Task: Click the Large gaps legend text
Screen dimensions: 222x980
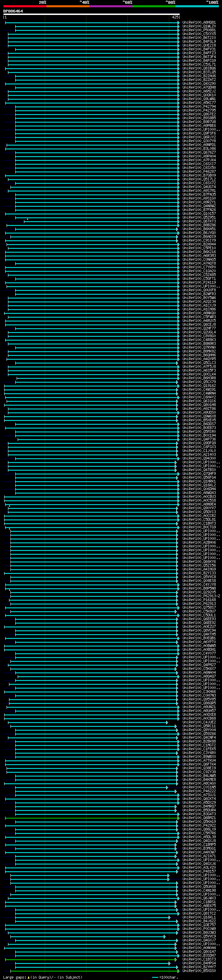Action: [x=43, y=977]
